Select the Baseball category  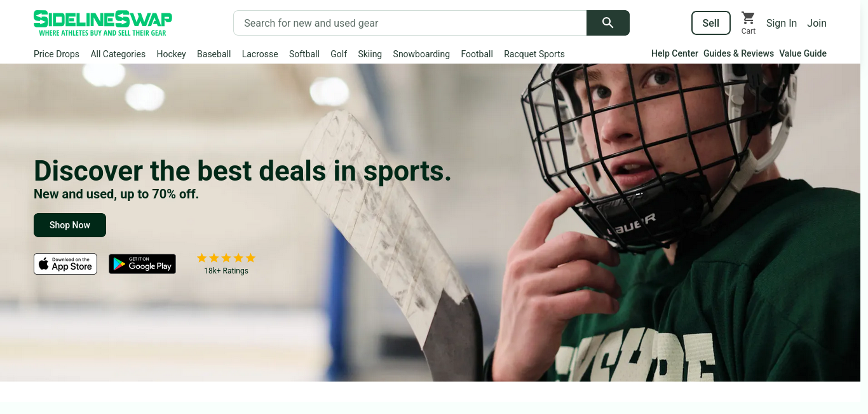214,54
